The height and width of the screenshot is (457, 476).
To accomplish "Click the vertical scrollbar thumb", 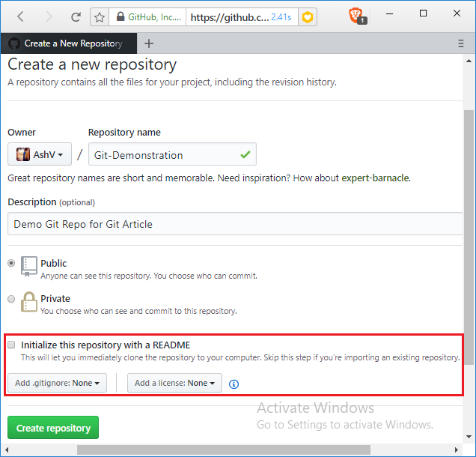I will (469, 237).
